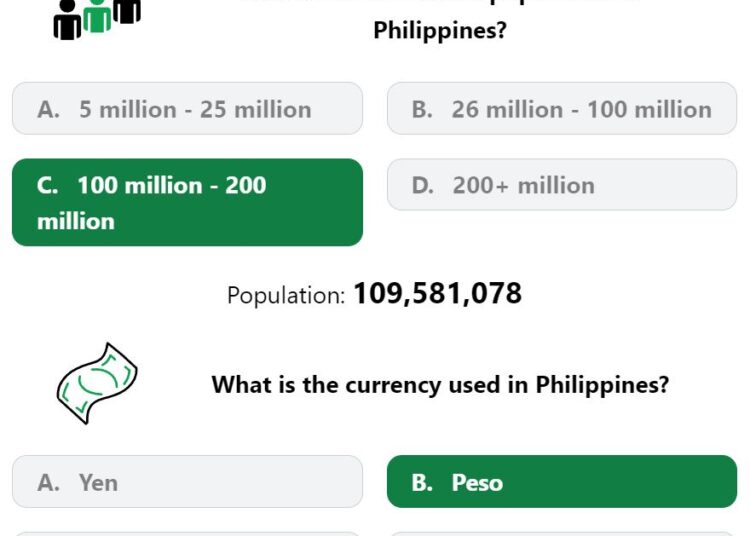Click the cut-off option below Yen
Viewport: 750px width, 536px height.
click(188, 534)
